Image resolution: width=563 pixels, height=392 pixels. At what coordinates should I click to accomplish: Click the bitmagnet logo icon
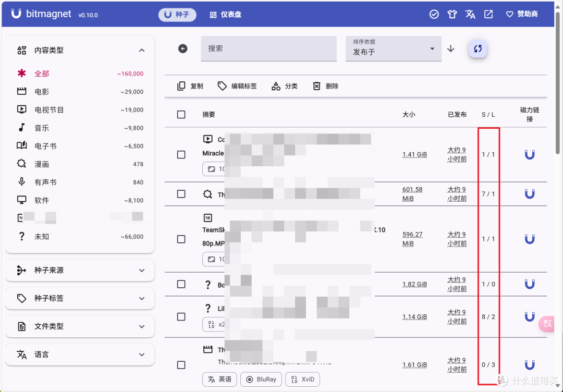click(x=16, y=14)
